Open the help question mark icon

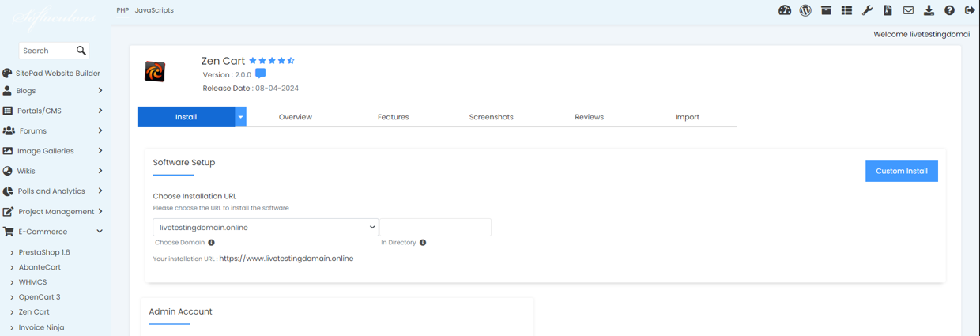pos(949,10)
